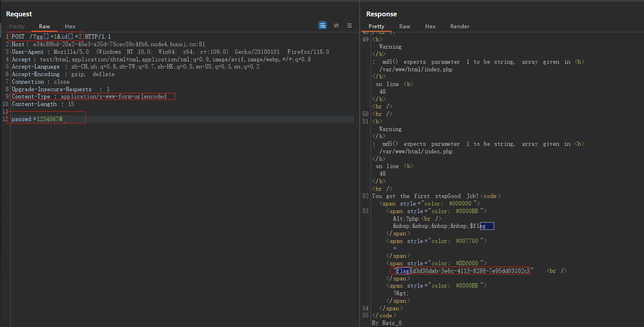
Task: Open Request Hex tab
Action: point(70,26)
